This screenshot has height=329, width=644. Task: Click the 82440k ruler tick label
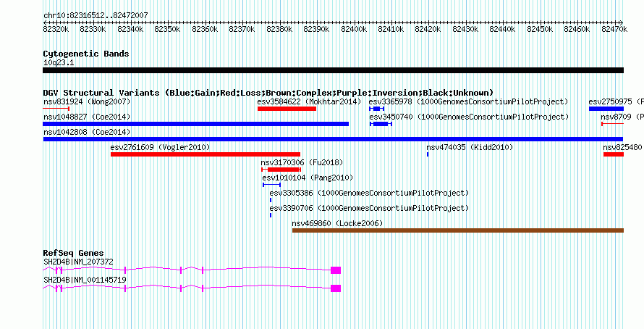click(502, 29)
